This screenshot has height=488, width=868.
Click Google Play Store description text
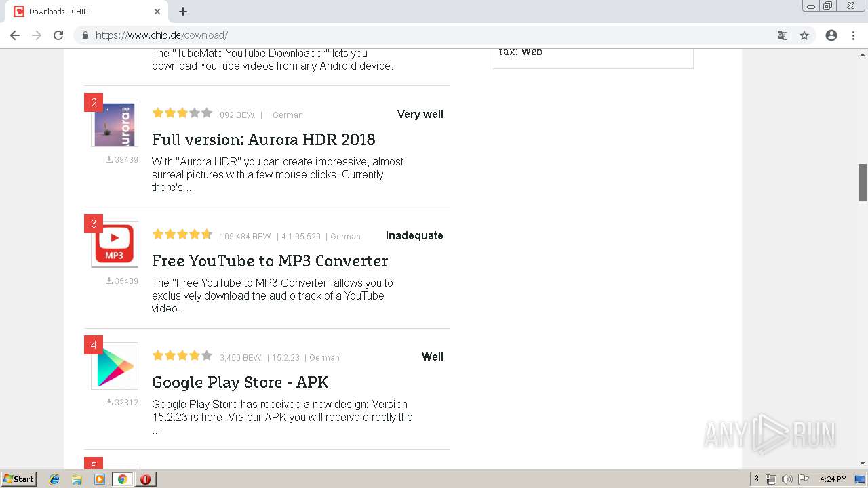point(282,418)
